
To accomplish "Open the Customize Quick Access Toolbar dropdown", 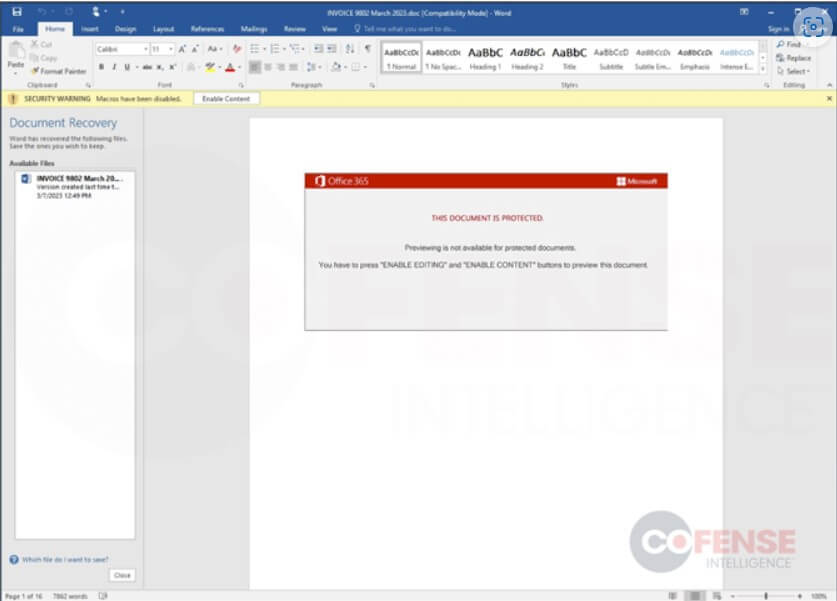I will pyautogui.click(x=122, y=12).
